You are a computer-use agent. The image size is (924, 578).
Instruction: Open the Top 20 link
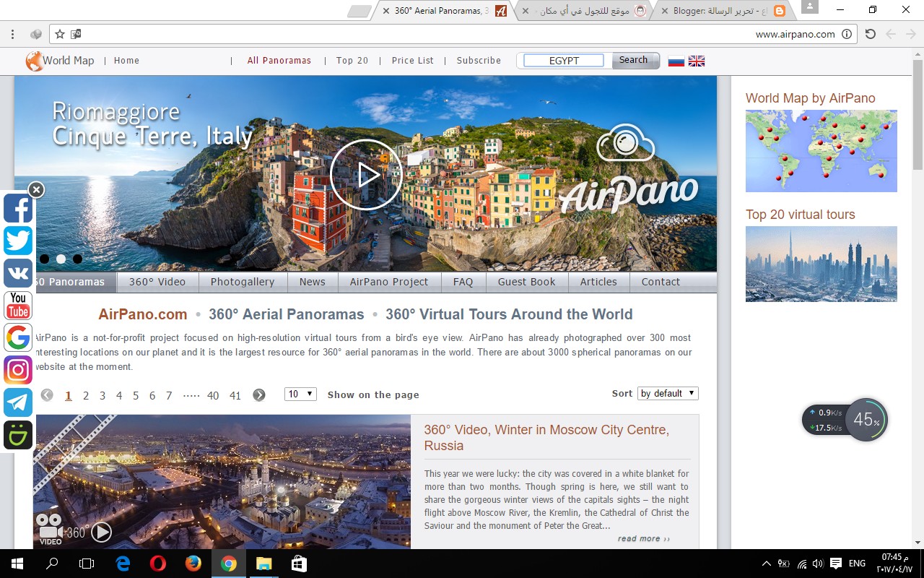tap(352, 61)
